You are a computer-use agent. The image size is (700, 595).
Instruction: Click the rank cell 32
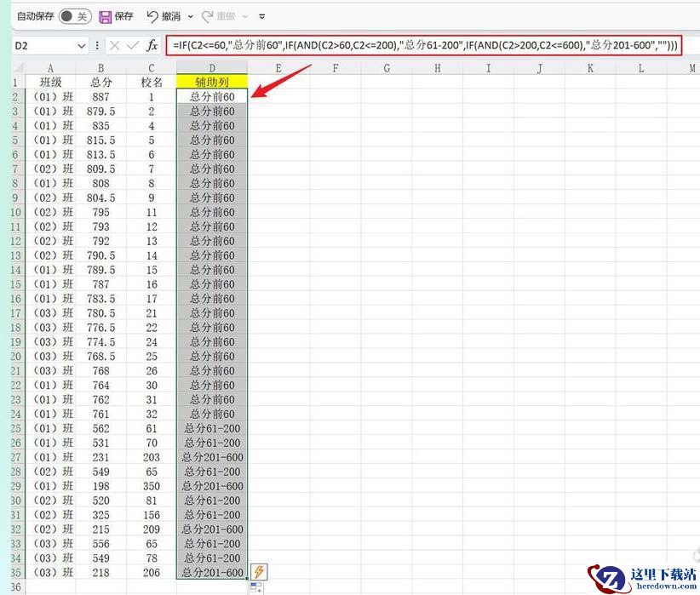tap(152, 414)
